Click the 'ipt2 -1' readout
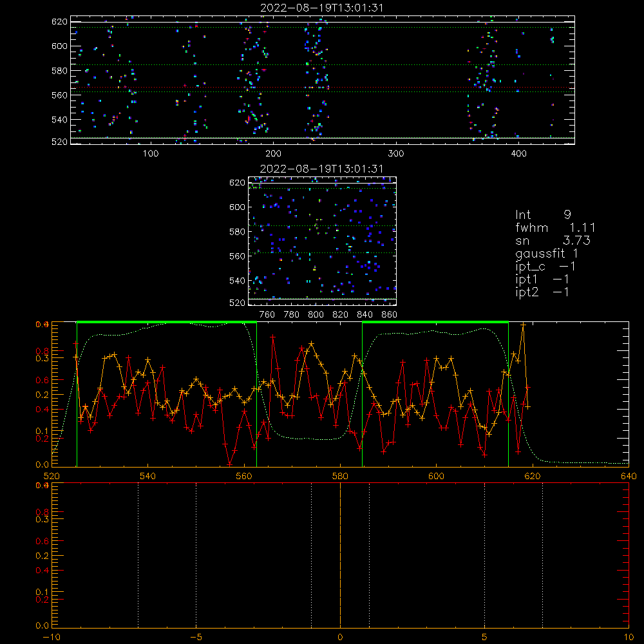 pyautogui.click(x=542, y=292)
